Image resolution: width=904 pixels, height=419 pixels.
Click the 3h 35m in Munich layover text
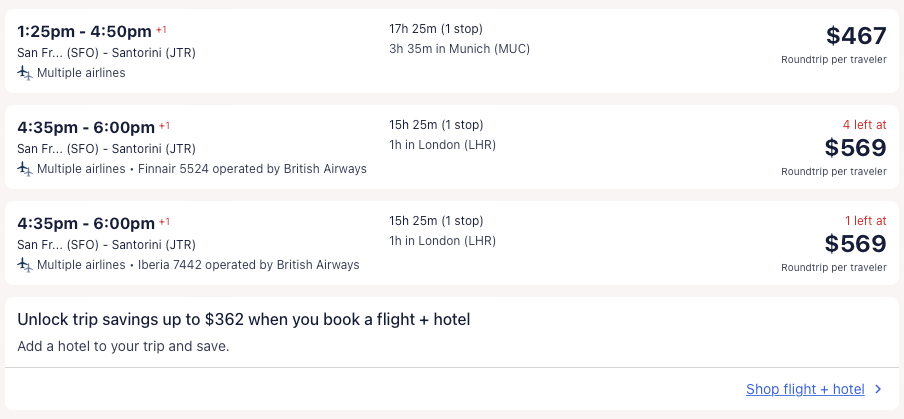459,49
